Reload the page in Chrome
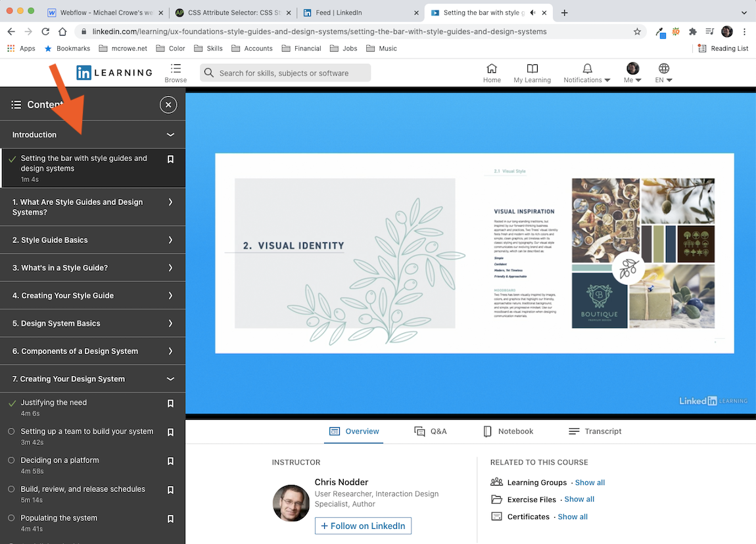Viewport: 756px width, 544px height. [x=45, y=32]
